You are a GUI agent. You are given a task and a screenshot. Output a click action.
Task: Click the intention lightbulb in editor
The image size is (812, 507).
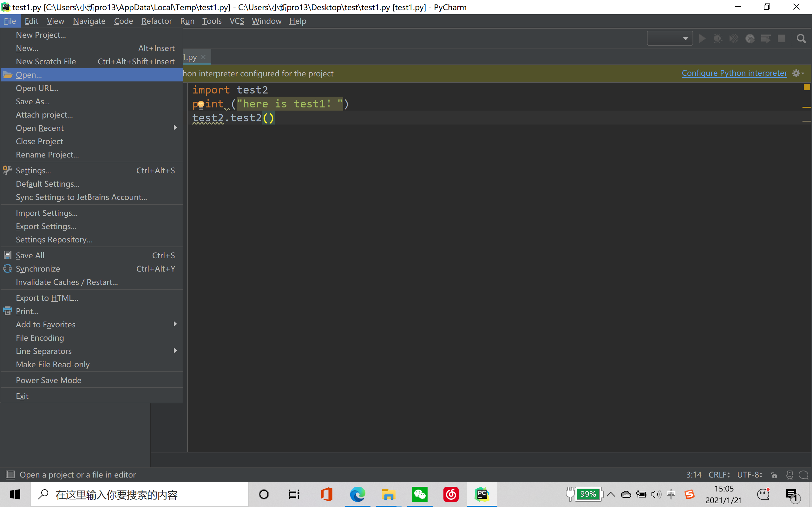click(x=201, y=105)
